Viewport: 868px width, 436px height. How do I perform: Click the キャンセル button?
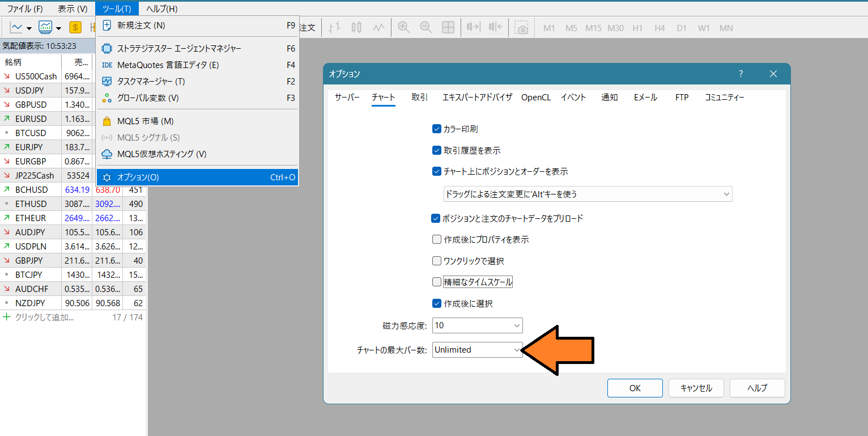tap(696, 388)
